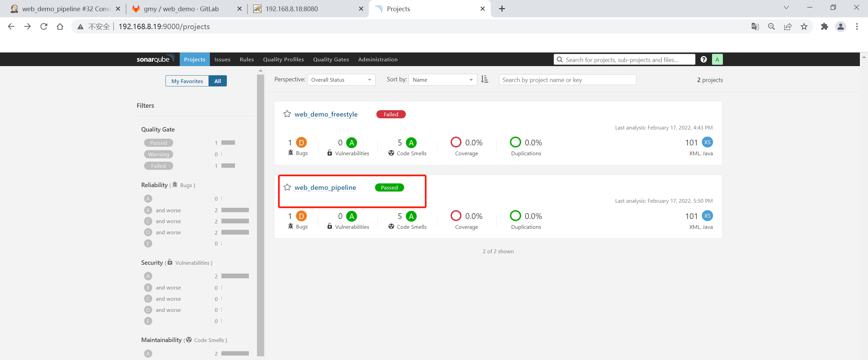Toggle the sort order direction icon
This screenshot has width=868, height=360.
coord(485,79)
